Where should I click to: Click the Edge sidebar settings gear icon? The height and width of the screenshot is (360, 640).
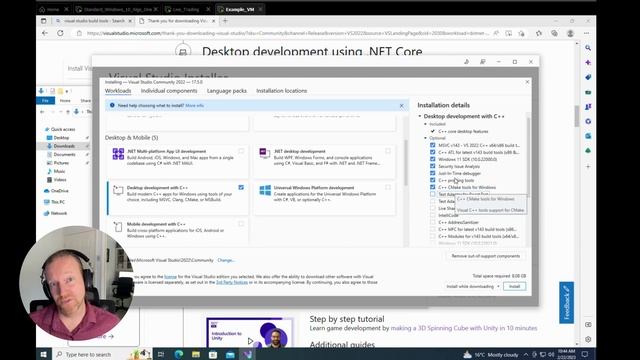click(588, 339)
